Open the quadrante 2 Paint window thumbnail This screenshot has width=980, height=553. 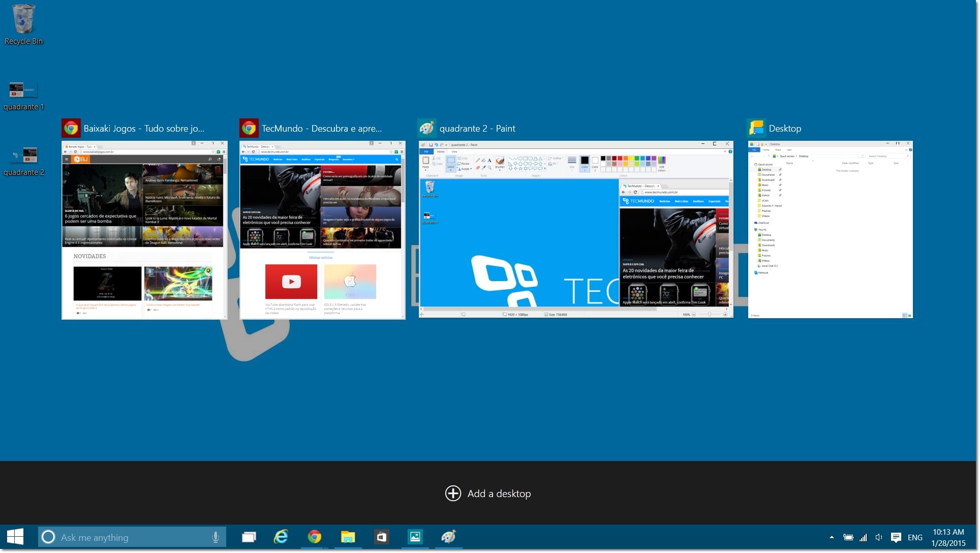pyautogui.click(x=575, y=230)
